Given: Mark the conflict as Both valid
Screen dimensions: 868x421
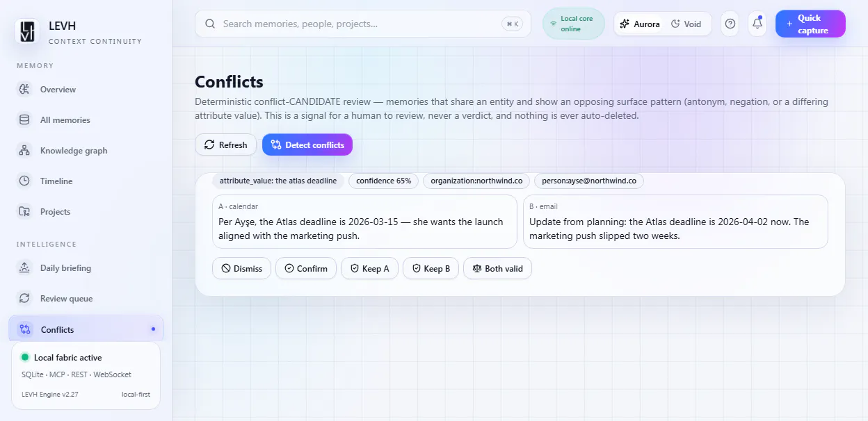Looking at the screenshot, I should click(497, 268).
